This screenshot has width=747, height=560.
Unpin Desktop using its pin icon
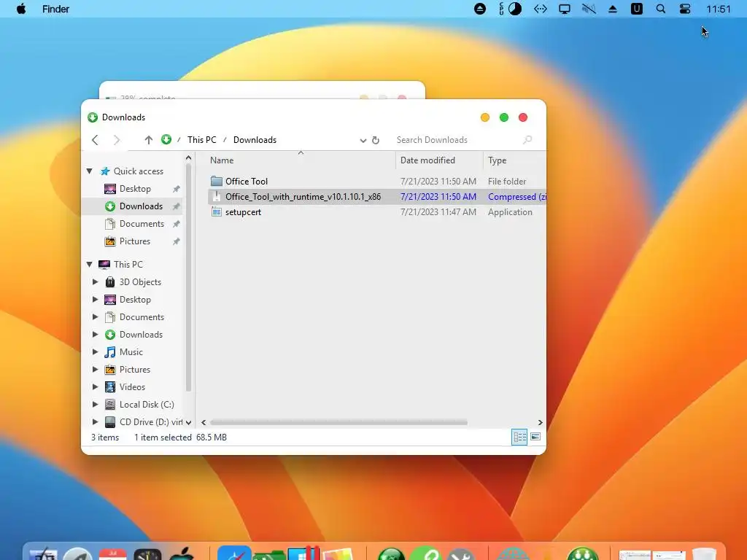(177, 189)
